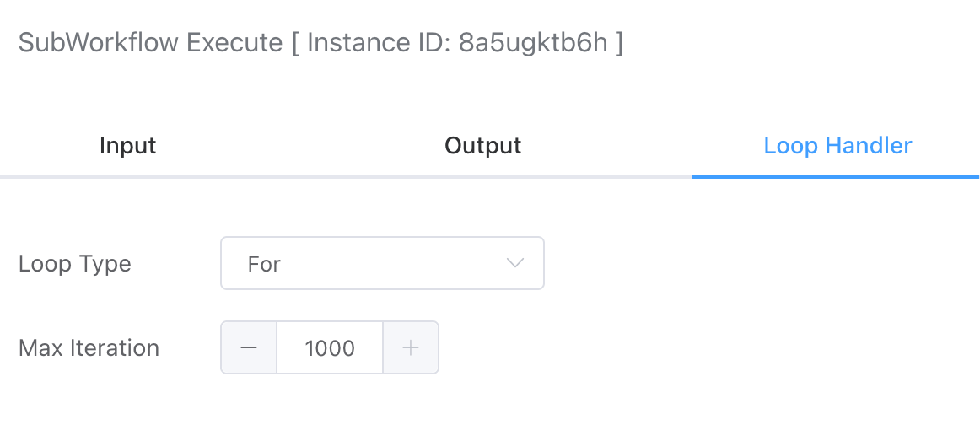Click the Max Iteration label
The width and height of the screenshot is (980, 425).
coord(89,347)
